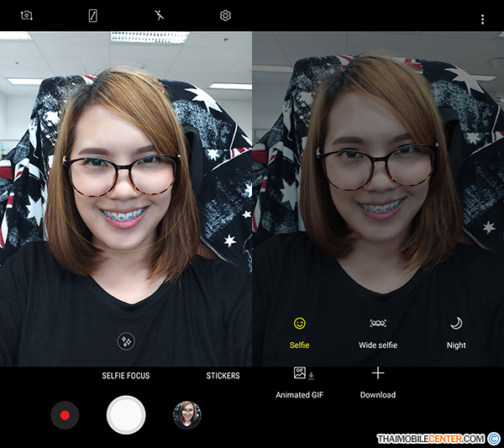
Task: Take photo with white shutter button
Action: click(126, 415)
